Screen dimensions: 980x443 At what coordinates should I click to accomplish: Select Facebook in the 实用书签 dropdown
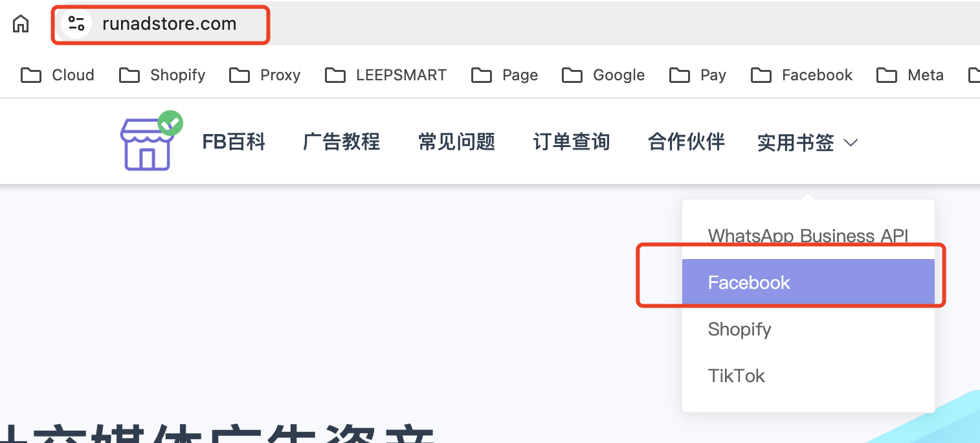[808, 282]
